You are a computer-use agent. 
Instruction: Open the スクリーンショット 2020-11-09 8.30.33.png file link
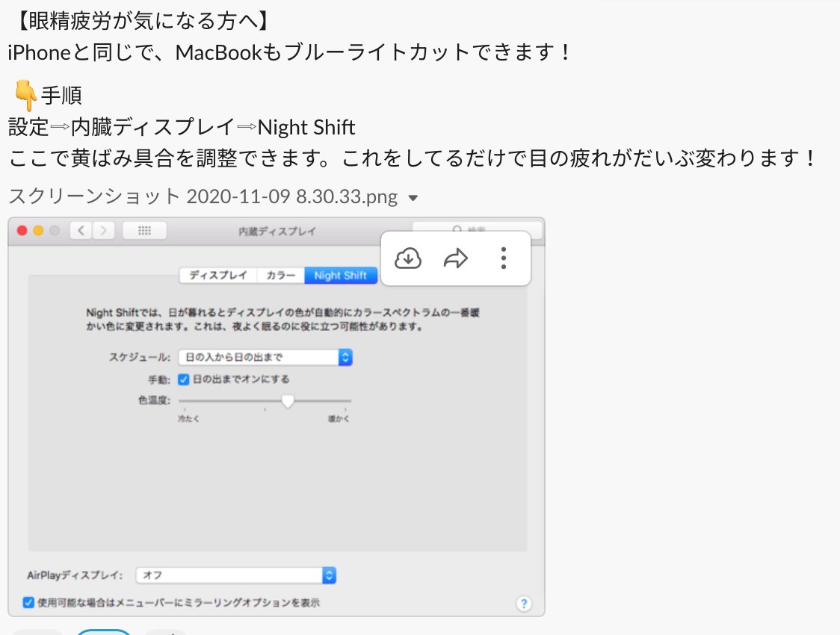pos(203,196)
